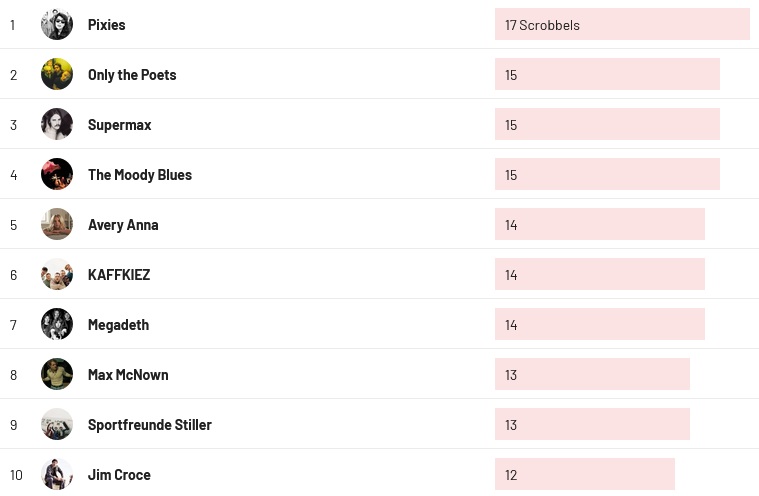Open the Jim Croce avatar image
Image resolution: width=759 pixels, height=496 pixels.
tap(57, 474)
